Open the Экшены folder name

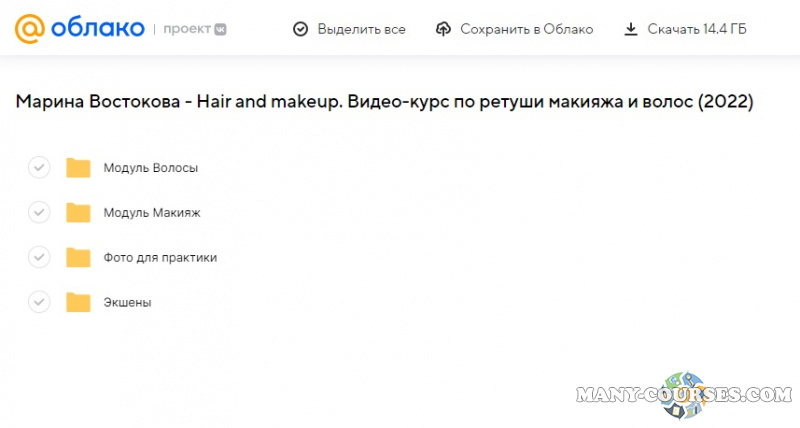(127, 303)
